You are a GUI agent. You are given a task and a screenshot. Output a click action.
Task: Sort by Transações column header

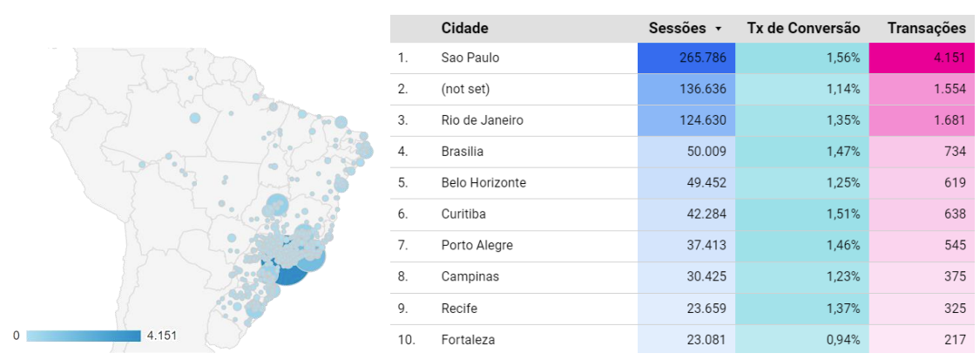point(926,29)
